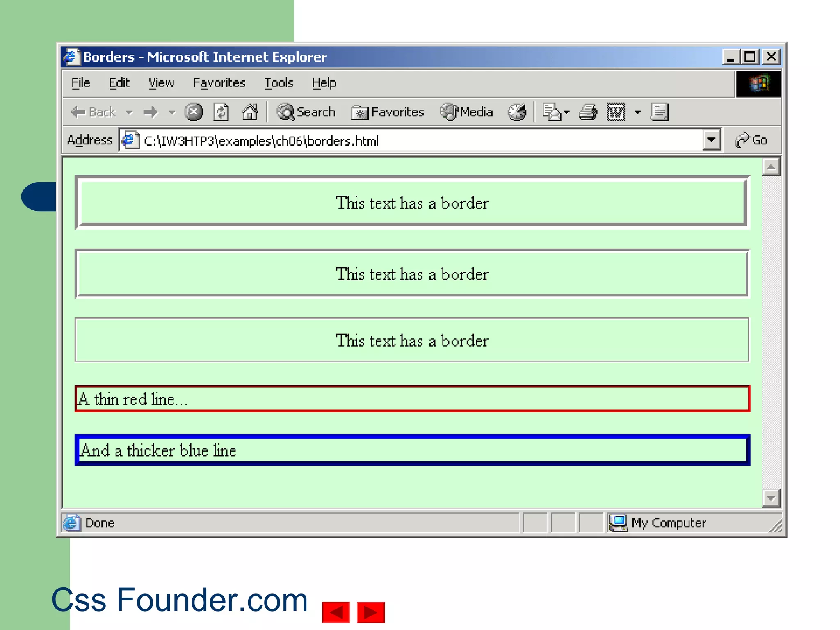
Task: Click the scroll down arrow
Action: (771, 498)
